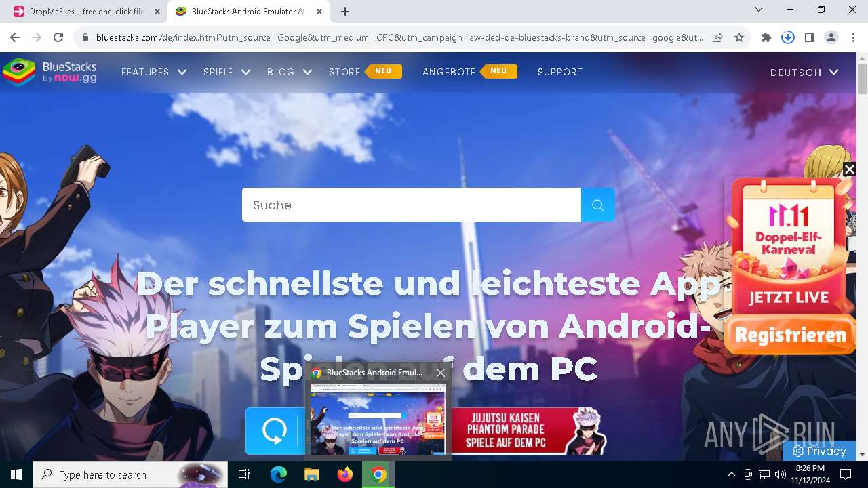Click the taskbar search box
868x488 pixels.
[x=130, y=474]
